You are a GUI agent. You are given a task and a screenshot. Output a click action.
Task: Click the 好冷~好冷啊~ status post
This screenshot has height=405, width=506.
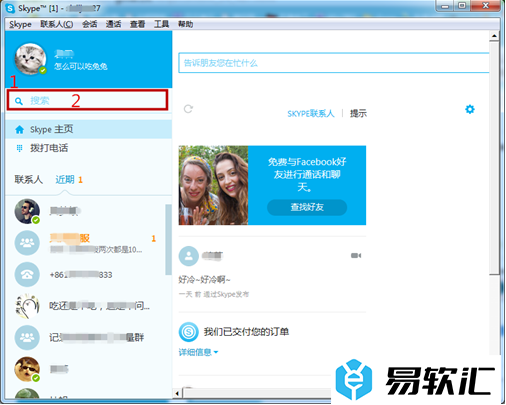[204, 279]
